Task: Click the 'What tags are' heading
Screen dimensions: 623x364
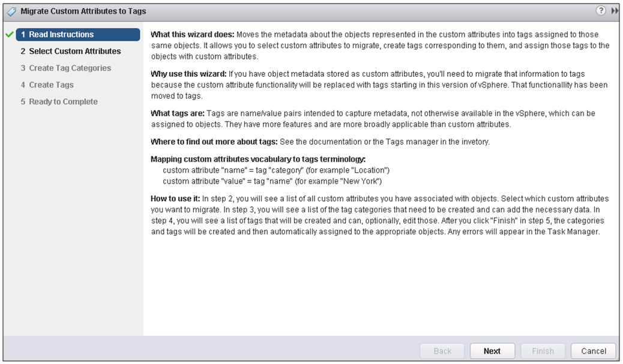Action: pyautogui.click(x=178, y=113)
